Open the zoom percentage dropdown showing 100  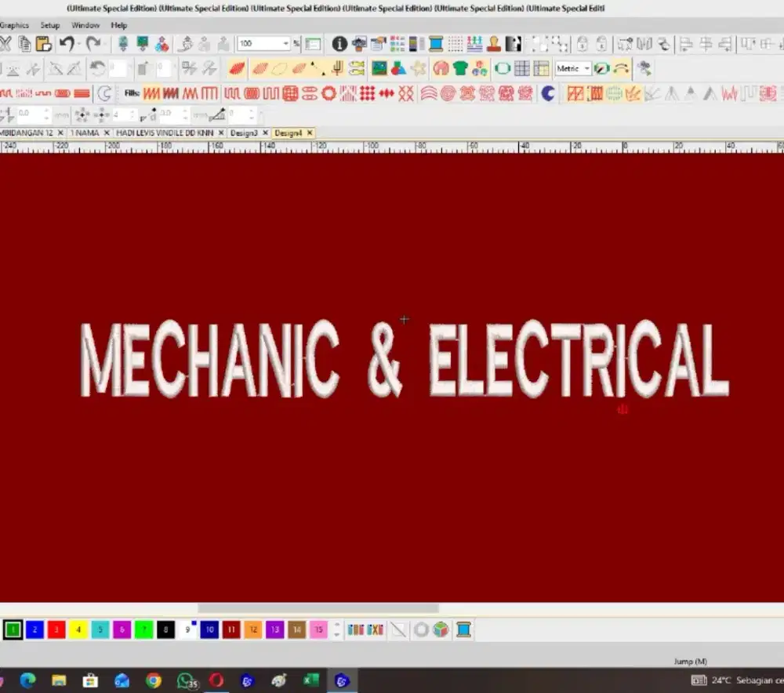(x=286, y=44)
